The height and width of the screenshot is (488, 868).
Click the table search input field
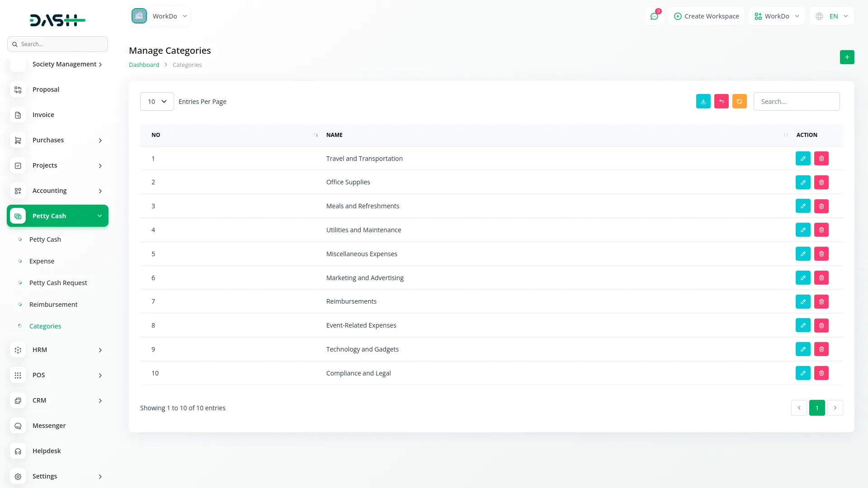pos(797,101)
